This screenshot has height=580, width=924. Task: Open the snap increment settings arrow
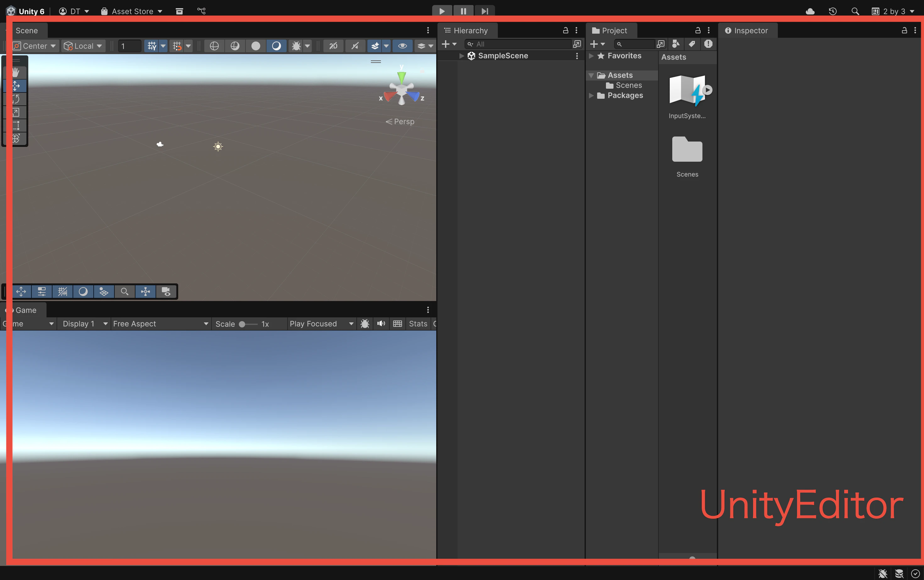[x=188, y=46]
